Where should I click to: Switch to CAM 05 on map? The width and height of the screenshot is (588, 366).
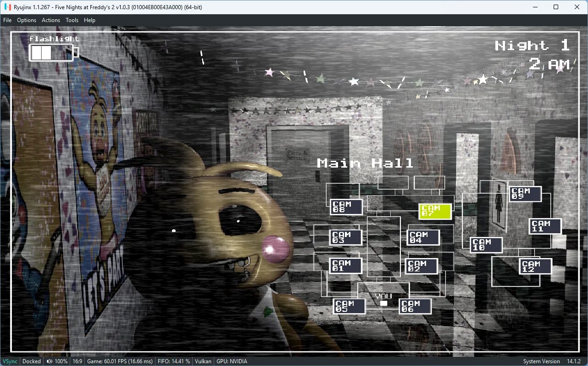[x=349, y=306]
